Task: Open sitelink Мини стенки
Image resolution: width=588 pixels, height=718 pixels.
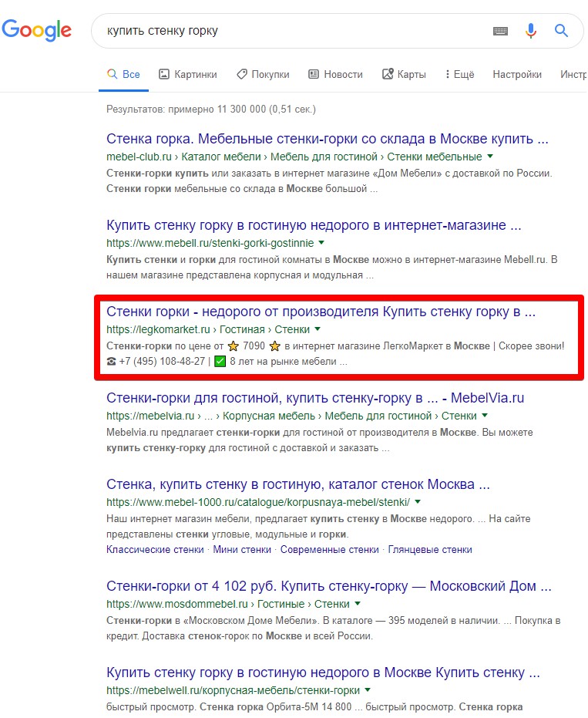Action: (x=242, y=549)
